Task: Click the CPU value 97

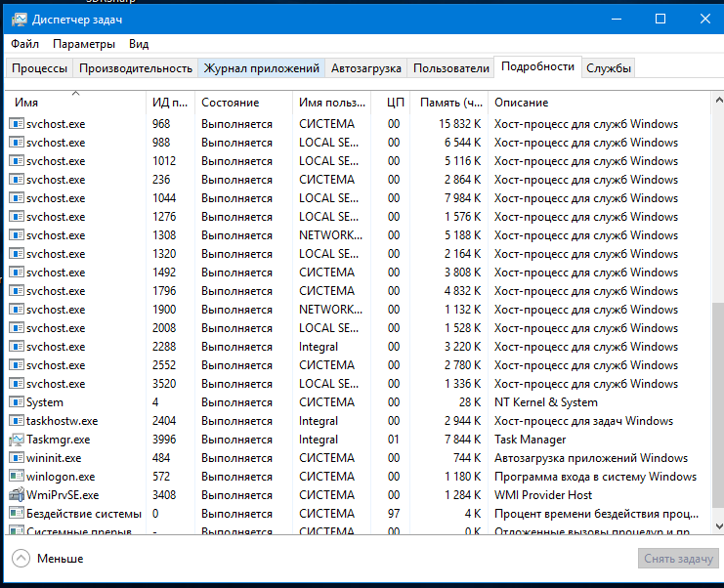Action: tap(394, 513)
